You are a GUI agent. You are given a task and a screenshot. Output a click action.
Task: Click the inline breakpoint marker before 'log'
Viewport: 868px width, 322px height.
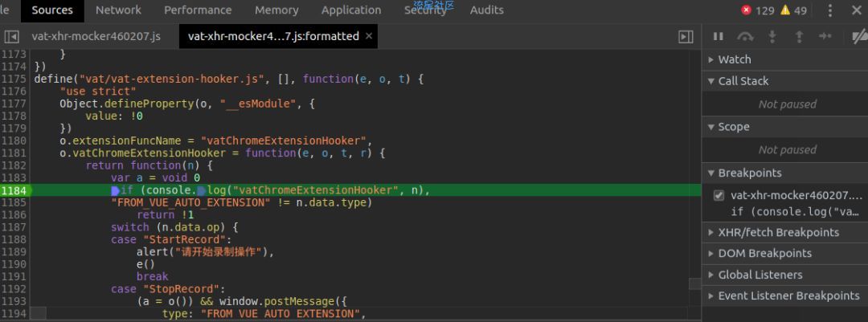click(x=202, y=191)
